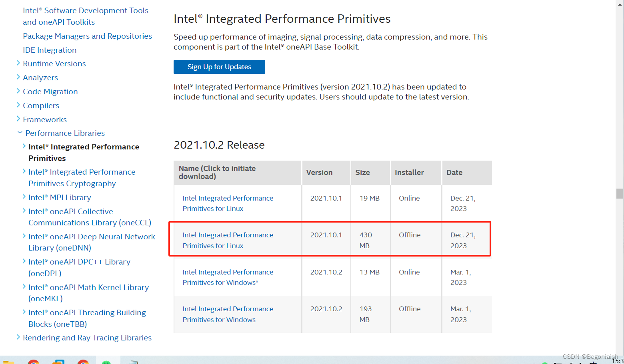
Task: Expand the oneAPI Collective Communications chevron
Action: click(x=24, y=211)
